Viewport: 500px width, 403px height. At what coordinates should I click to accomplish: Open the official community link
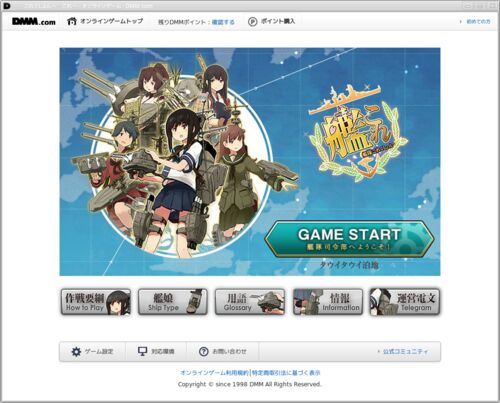tap(405, 352)
